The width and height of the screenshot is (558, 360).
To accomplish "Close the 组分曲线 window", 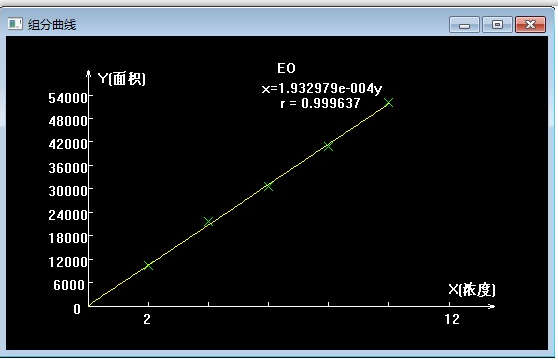I will coord(530,25).
